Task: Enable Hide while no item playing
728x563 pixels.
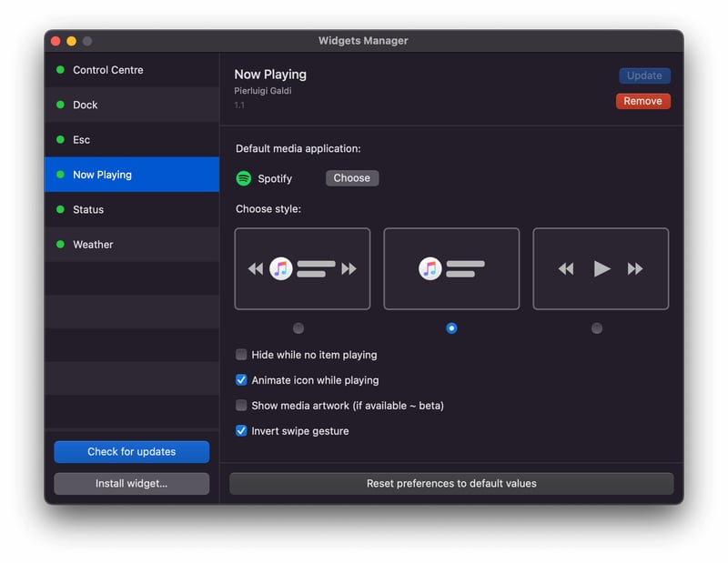Action: (242, 355)
